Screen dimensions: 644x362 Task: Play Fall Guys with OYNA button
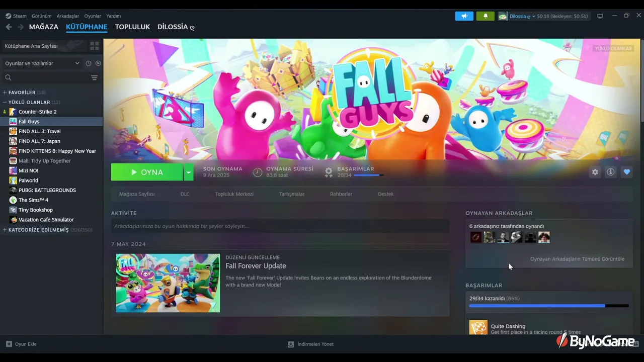tap(147, 172)
